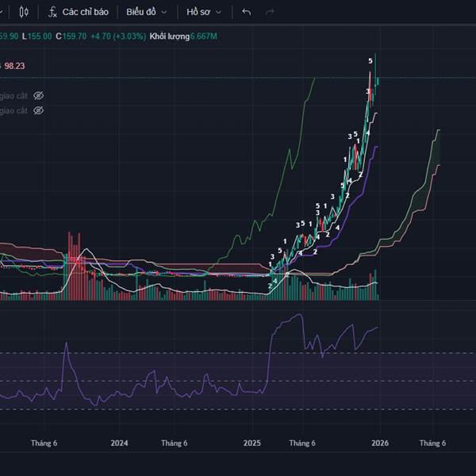Select the top Elliott wave label 5
Image resolution: width=476 pixels, height=476 pixels.
(x=370, y=61)
